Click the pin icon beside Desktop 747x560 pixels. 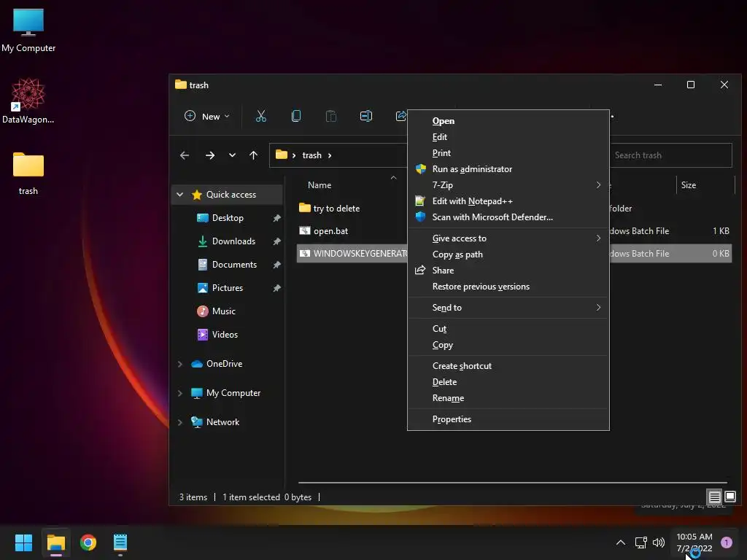click(276, 218)
